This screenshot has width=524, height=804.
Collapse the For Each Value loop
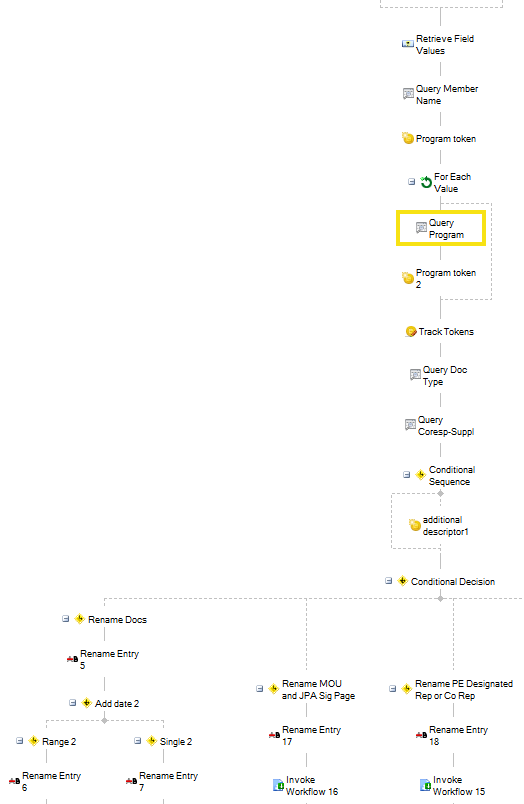tap(411, 182)
